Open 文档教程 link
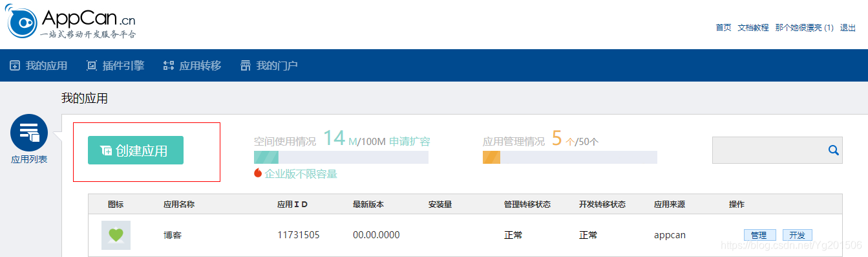868x257 pixels. 753,28
